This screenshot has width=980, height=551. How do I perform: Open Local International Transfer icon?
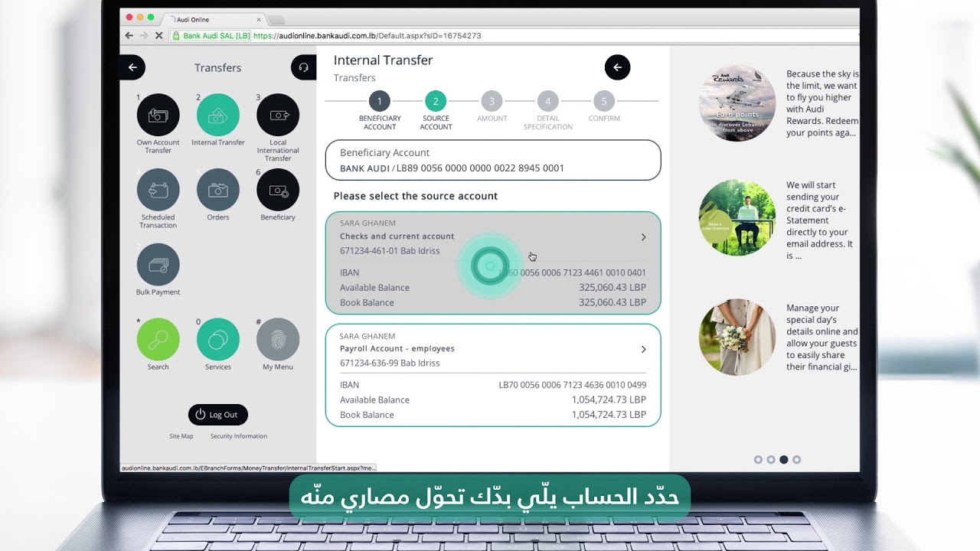coord(278,115)
